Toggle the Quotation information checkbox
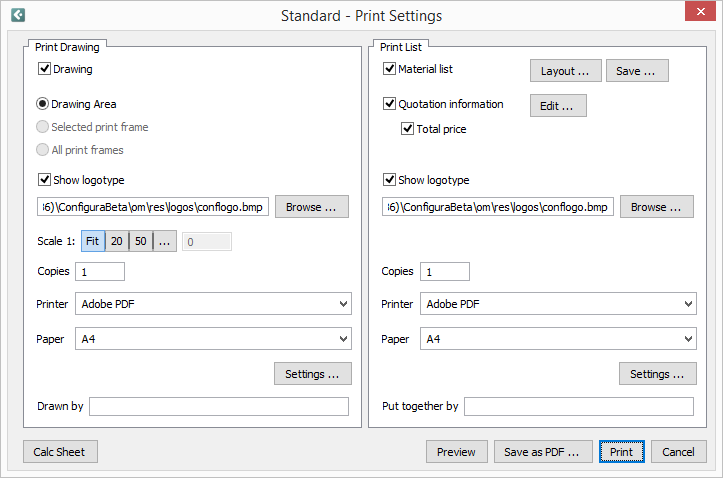Viewport: 723px width, 478px height. 390,104
